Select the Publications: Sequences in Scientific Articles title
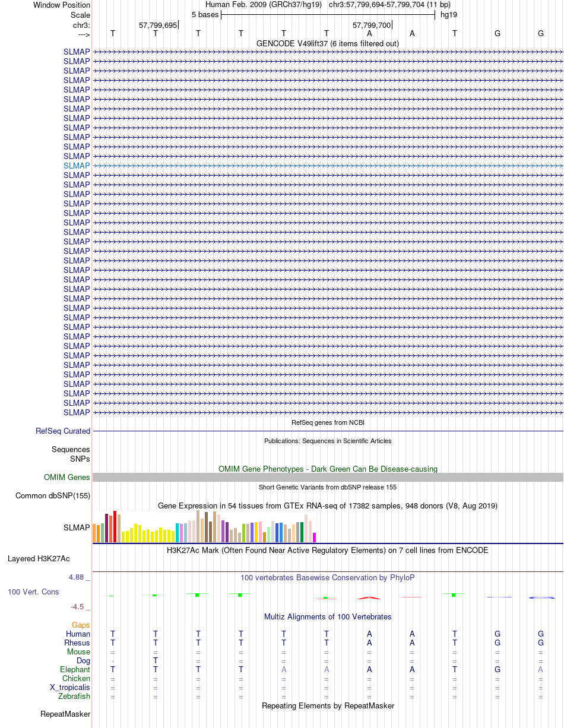This screenshot has width=564, height=728. tap(328, 441)
